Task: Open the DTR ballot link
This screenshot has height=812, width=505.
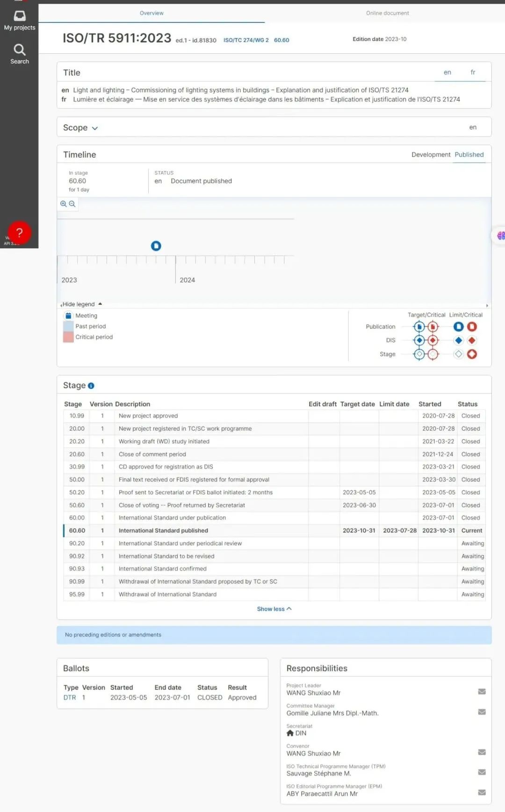Action: 70,697
